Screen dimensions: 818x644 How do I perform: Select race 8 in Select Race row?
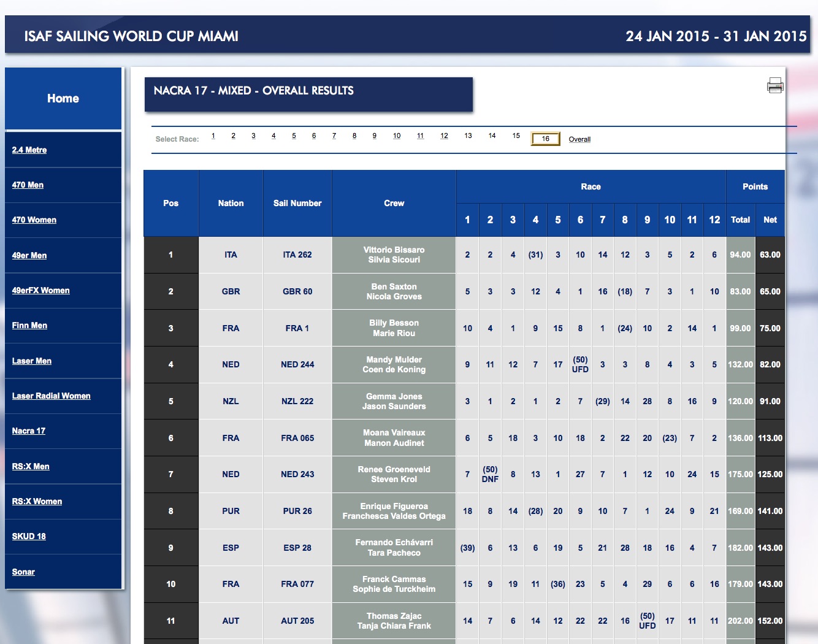(354, 136)
